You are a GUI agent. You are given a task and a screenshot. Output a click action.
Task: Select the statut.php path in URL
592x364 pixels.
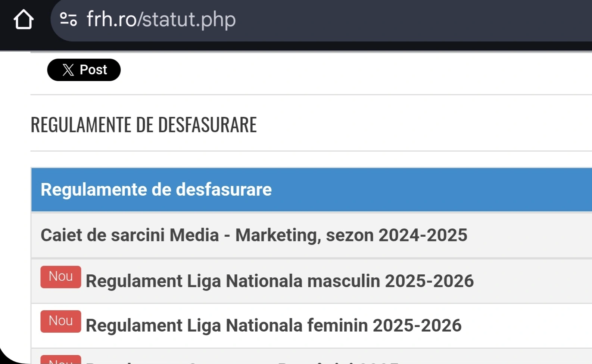tap(189, 19)
